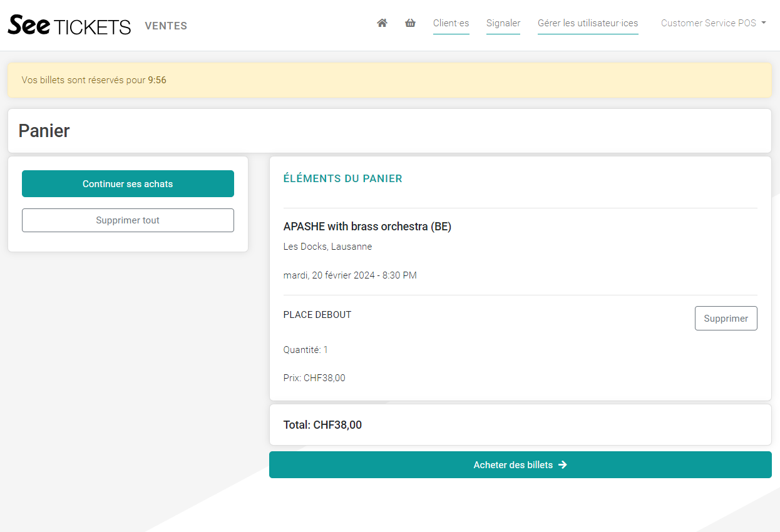Open the shopping basket icon
The width and height of the screenshot is (780, 532).
(410, 23)
